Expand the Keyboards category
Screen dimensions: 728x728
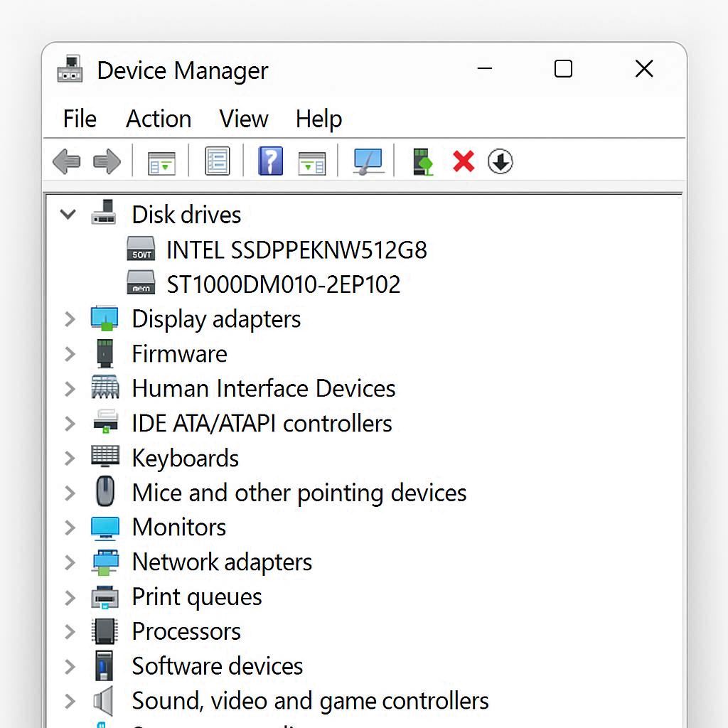pos(69,458)
